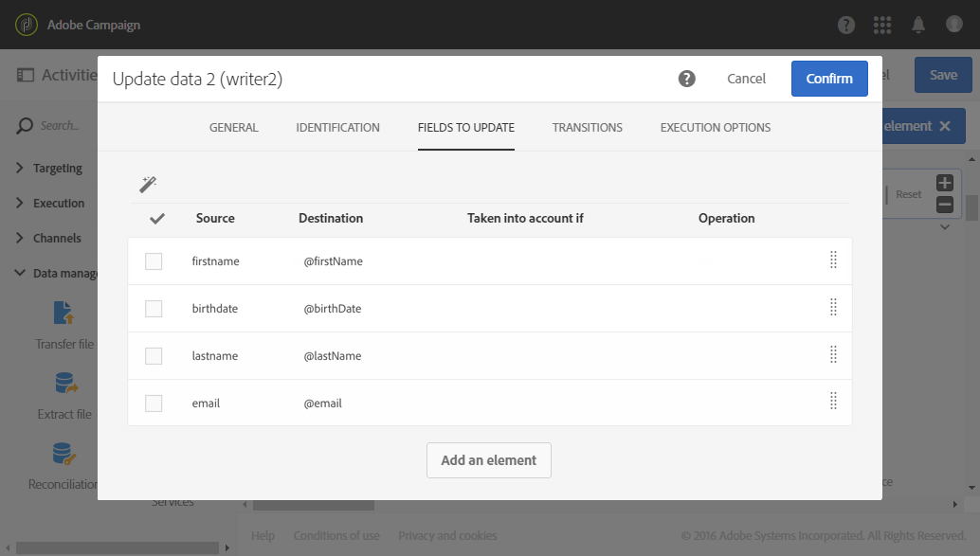Click the drag handle icon for email row
Screen dimensions: 980x556
(833, 402)
